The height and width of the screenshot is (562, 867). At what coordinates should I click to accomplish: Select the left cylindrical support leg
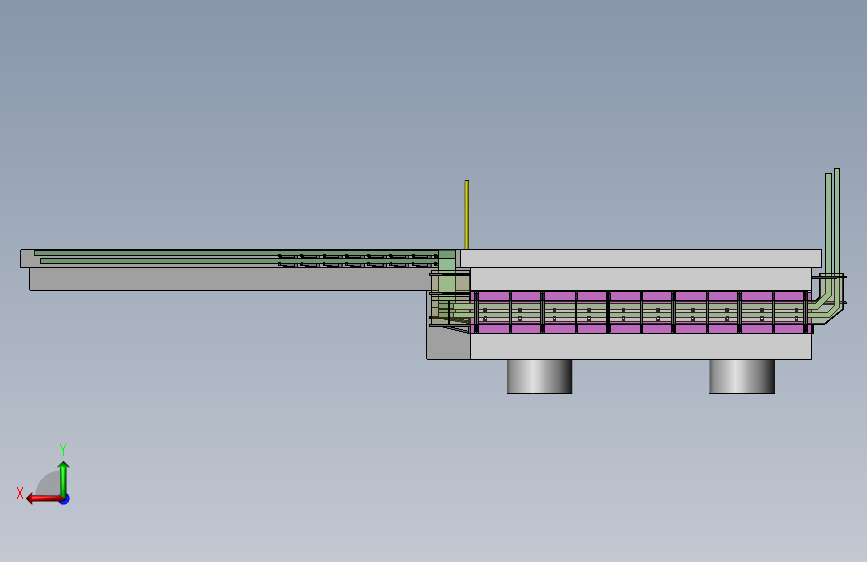point(540,377)
